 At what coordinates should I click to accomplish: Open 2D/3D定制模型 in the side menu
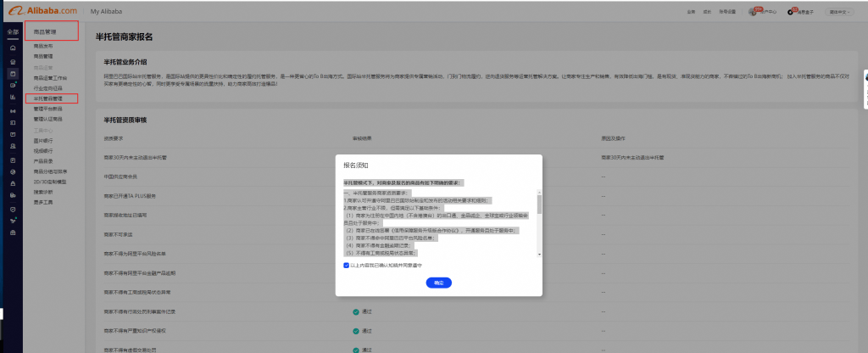click(x=50, y=182)
